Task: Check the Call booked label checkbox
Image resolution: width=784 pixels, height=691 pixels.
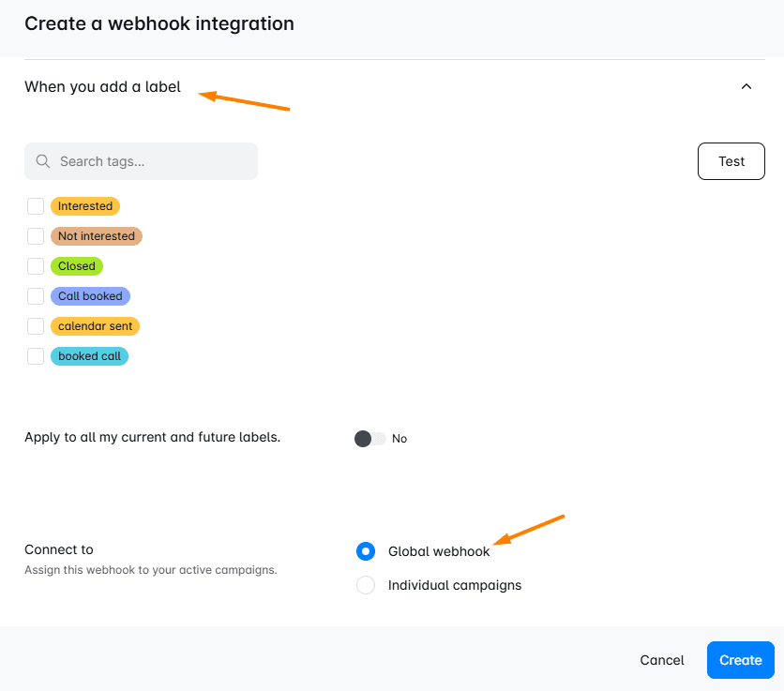Action: [x=36, y=296]
